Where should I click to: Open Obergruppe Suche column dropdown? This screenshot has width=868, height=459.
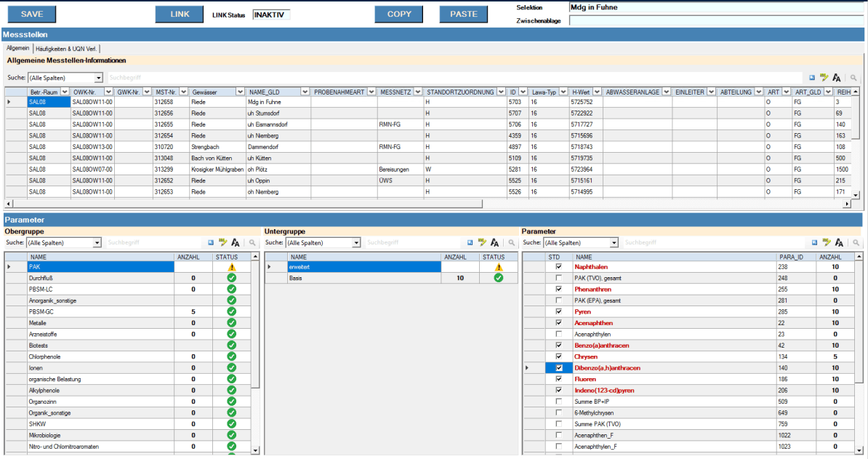97,243
